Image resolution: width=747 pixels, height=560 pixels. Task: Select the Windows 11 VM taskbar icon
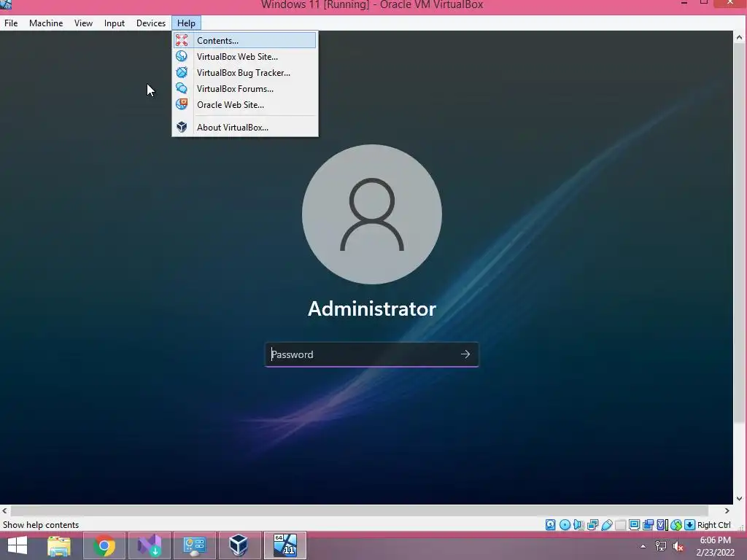click(x=285, y=545)
